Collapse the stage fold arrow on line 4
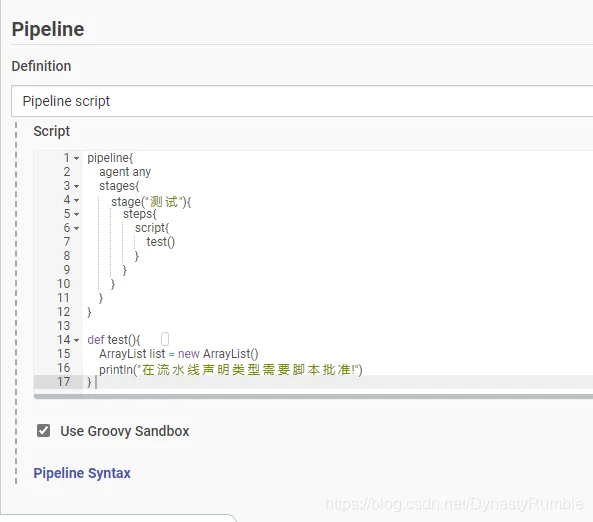The image size is (593, 522). point(76,200)
